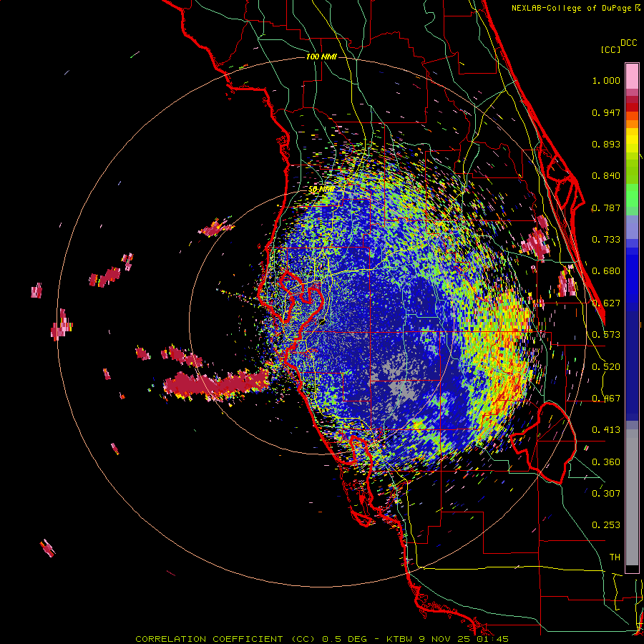Select the 0.733 scale value
The height and width of the screenshot is (644, 644).
pyautogui.click(x=606, y=240)
